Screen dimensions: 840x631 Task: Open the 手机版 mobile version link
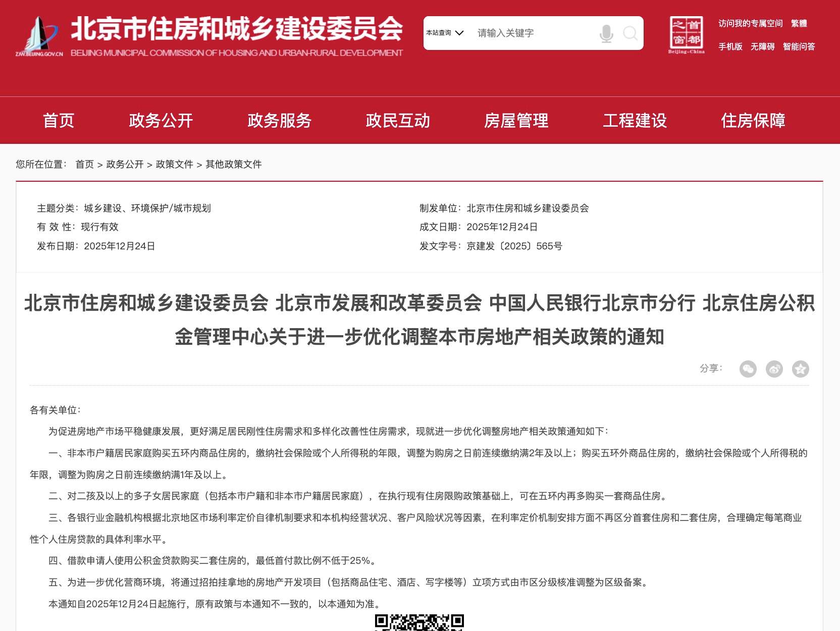coord(730,47)
